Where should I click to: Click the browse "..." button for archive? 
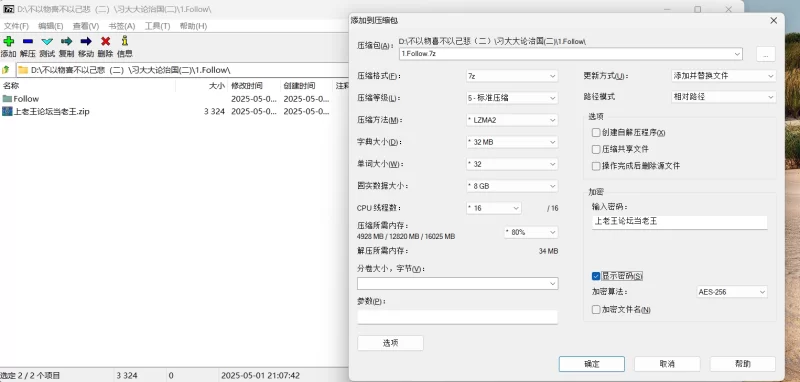click(x=766, y=54)
